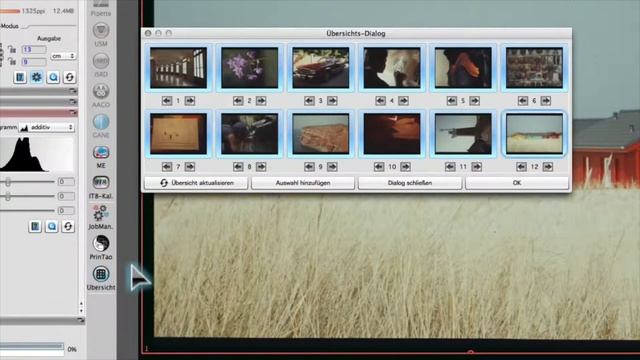Click left arrow under thumbnail 10
640x360 pixels.
click(379, 167)
